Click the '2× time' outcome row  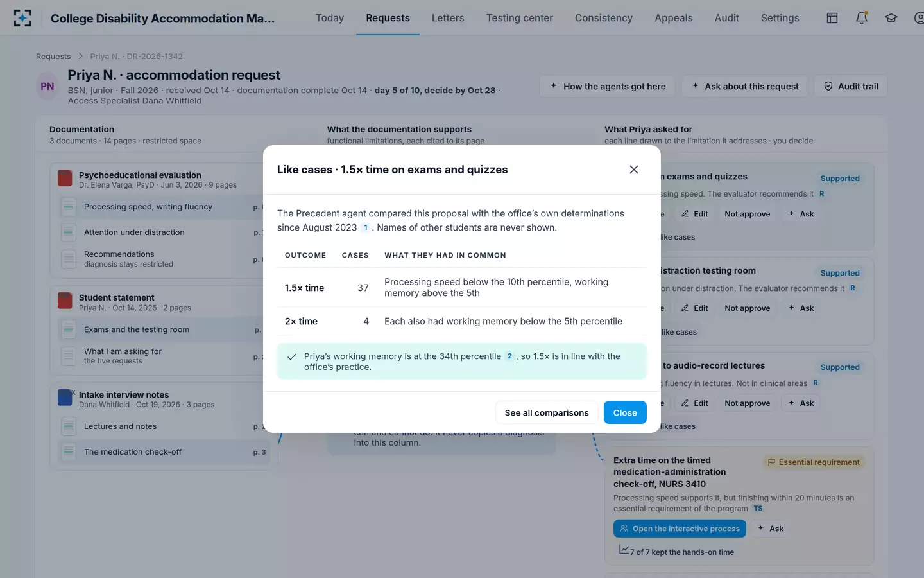(x=462, y=321)
